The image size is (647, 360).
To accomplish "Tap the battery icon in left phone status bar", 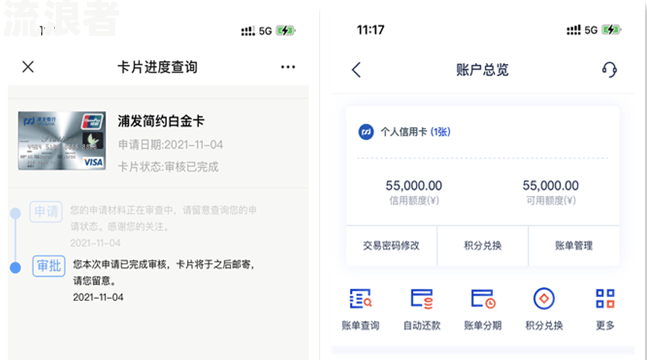I will (x=286, y=31).
